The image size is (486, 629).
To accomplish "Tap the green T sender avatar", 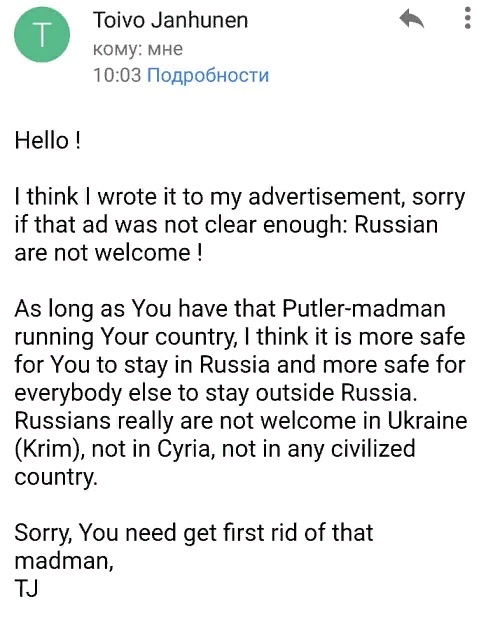I will click(x=42, y=34).
